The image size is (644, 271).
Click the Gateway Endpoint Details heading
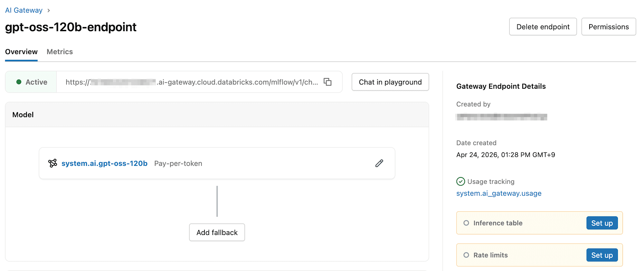[501, 86]
